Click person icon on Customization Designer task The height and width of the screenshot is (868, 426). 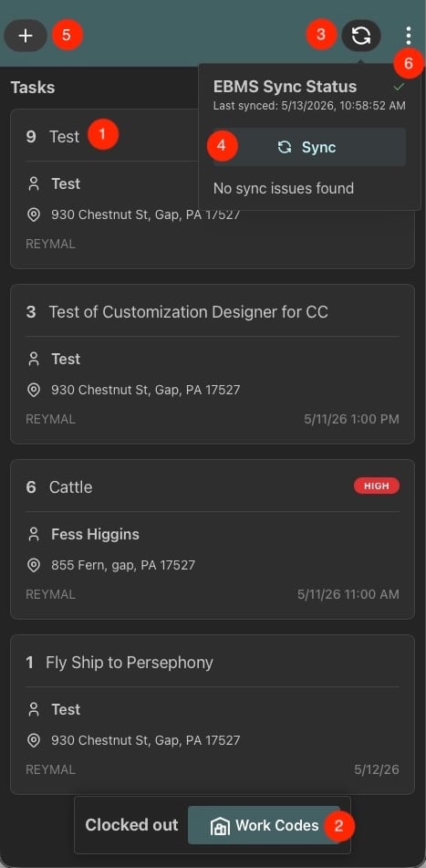pyautogui.click(x=34, y=359)
